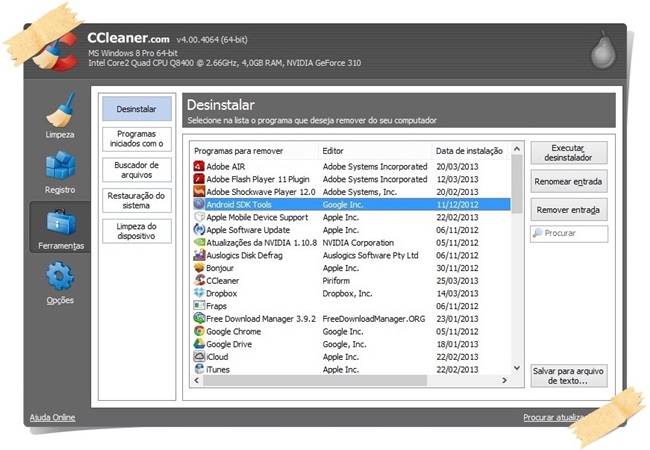The height and width of the screenshot is (450, 650).
Task: Click the CCleaner logo in header
Action: tap(56, 52)
